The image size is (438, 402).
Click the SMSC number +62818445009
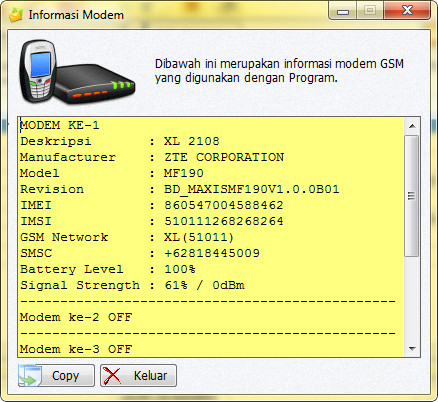point(212,253)
